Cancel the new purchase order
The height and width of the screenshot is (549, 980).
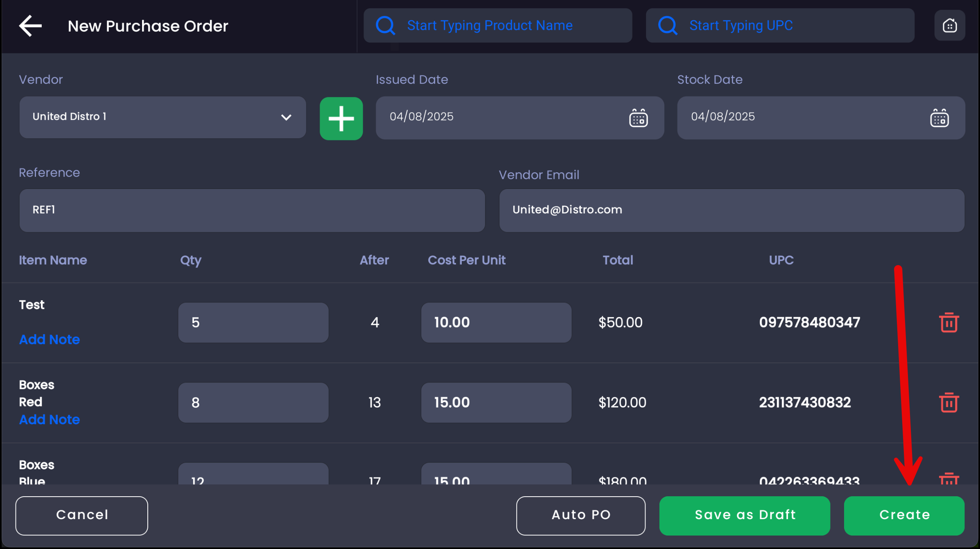(81, 515)
